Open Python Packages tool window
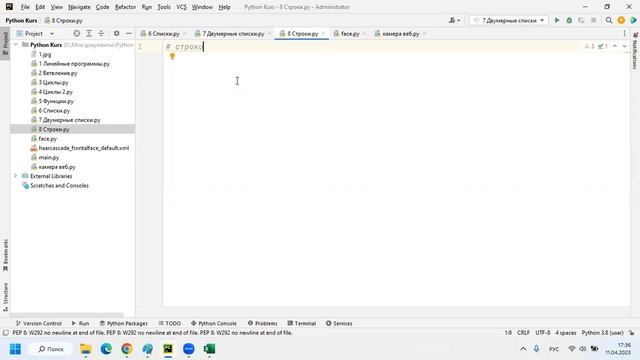640x360 pixels. coord(123,323)
